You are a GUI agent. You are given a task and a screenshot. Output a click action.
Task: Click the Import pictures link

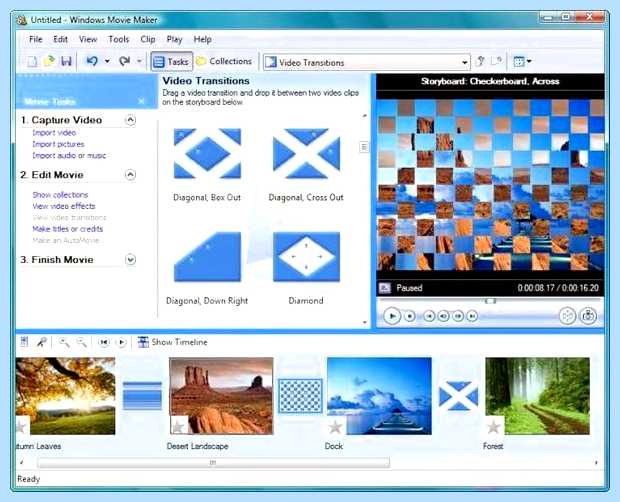59,144
